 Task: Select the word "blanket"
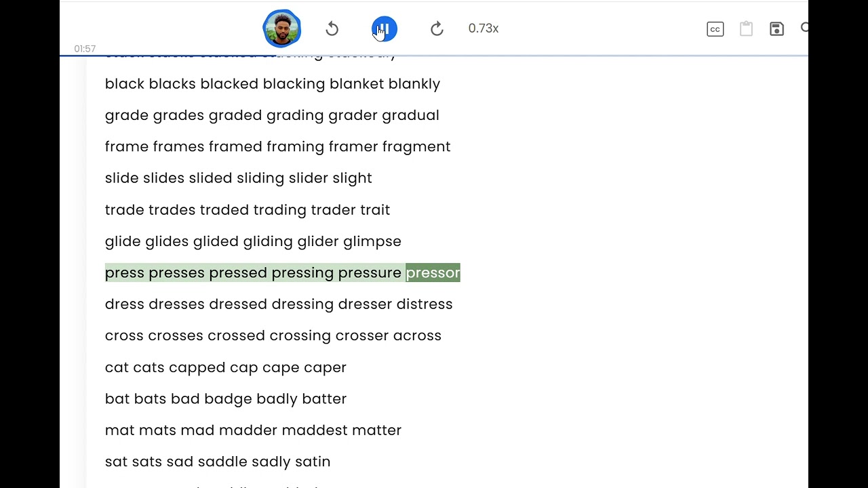coord(357,83)
